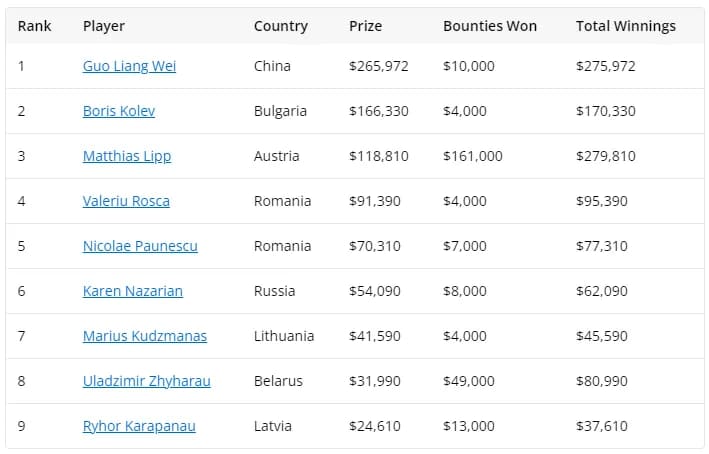Click the Total Winnings column header
The width and height of the screenshot is (709, 454).
coord(626,26)
